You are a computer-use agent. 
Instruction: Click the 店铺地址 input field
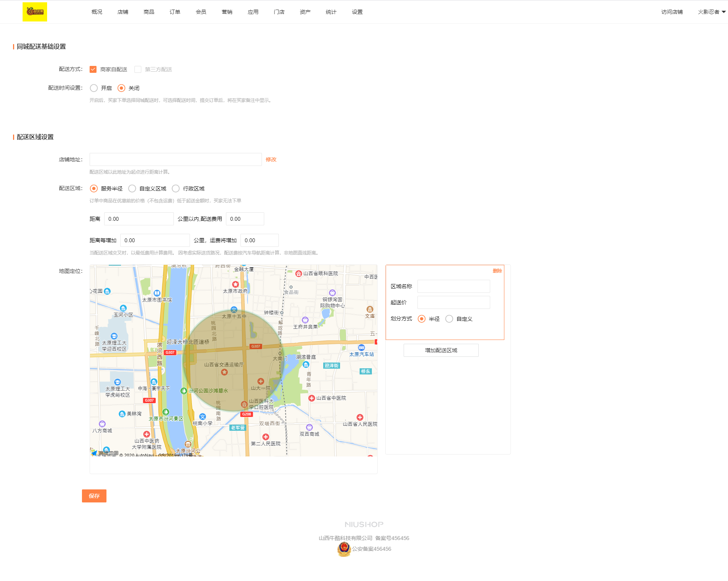[176, 159]
